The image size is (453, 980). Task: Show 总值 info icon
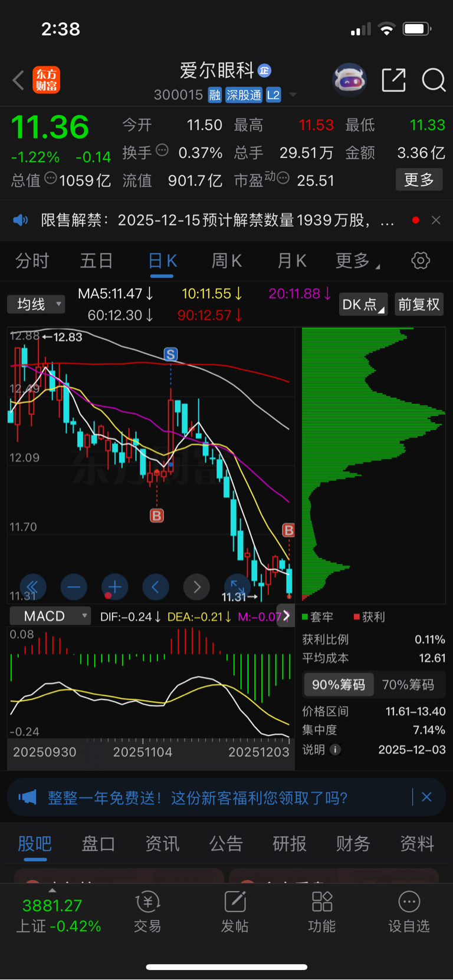point(51,178)
